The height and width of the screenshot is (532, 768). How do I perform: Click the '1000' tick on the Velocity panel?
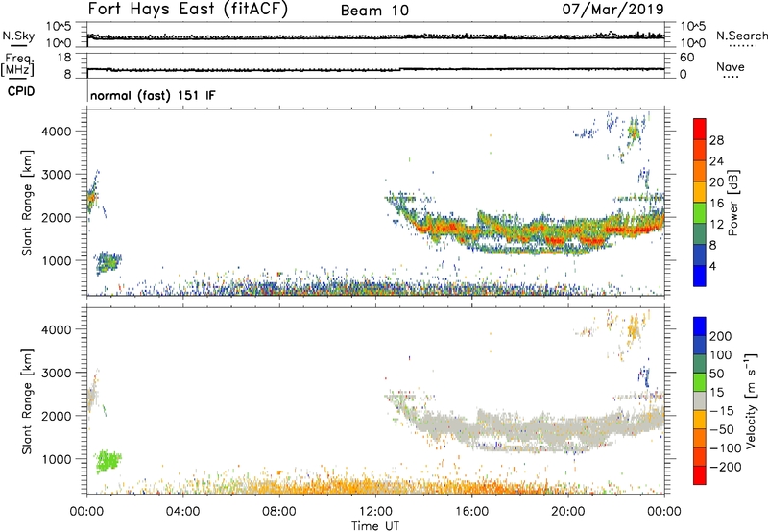(x=56, y=459)
